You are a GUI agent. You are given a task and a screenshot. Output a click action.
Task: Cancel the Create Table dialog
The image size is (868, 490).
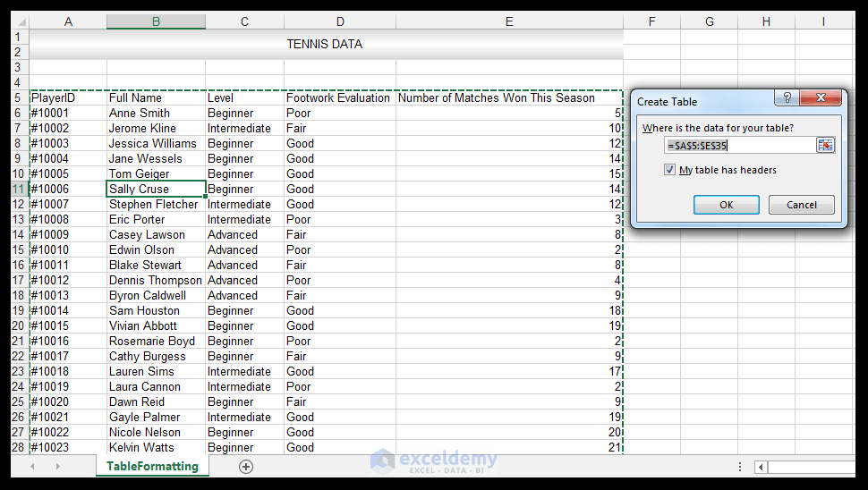click(802, 205)
